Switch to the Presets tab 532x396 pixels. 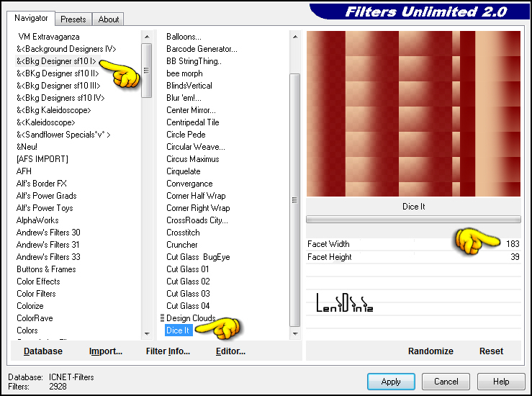(x=73, y=19)
